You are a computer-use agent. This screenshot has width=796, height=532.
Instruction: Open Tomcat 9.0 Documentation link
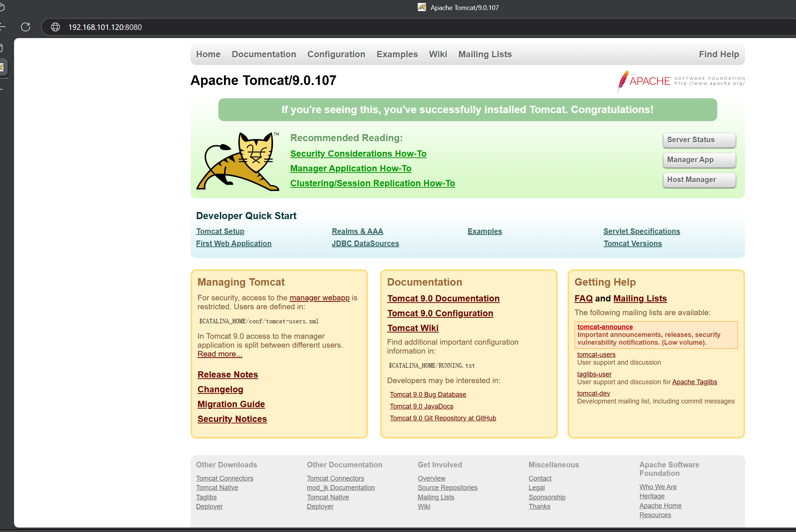click(x=443, y=299)
